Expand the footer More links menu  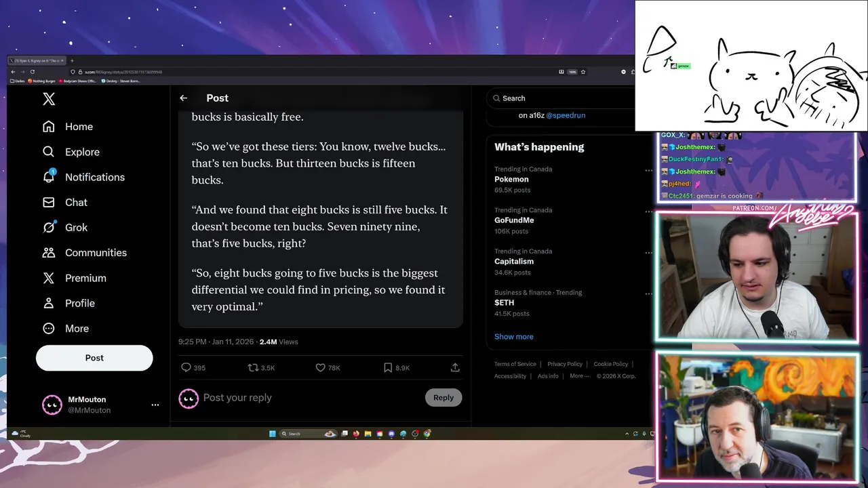click(x=580, y=376)
